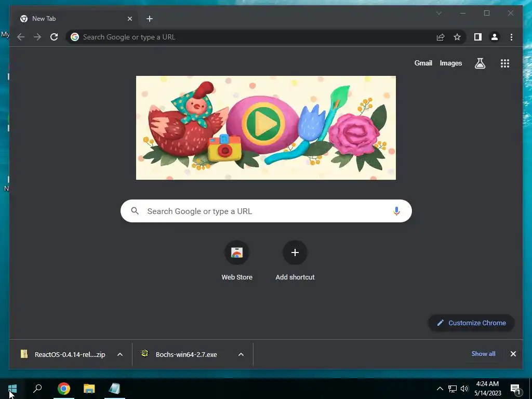Viewport: 532px width, 399px height.
Task: Open File Explorer from the taskbar
Action: 89,389
